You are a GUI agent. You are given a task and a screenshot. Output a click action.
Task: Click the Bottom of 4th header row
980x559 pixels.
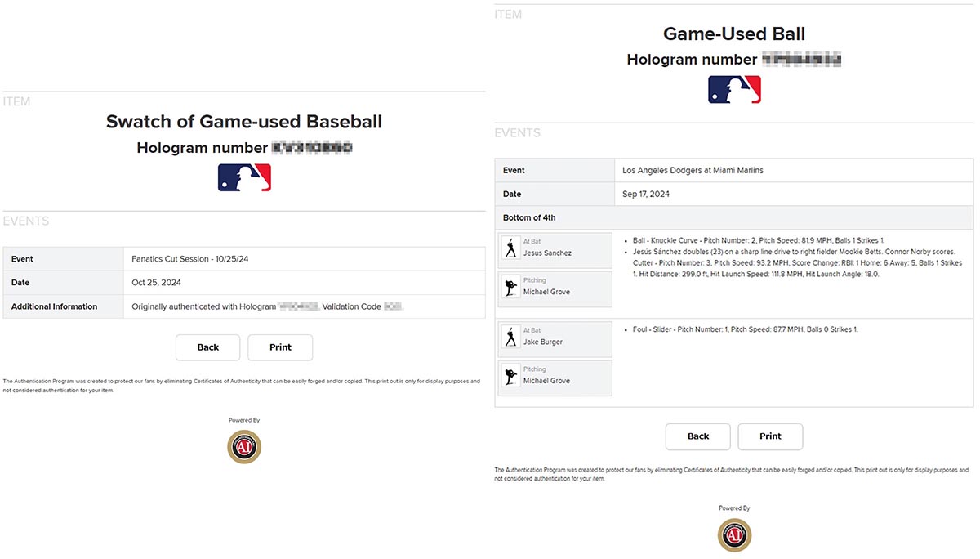[x=734, y=217]
